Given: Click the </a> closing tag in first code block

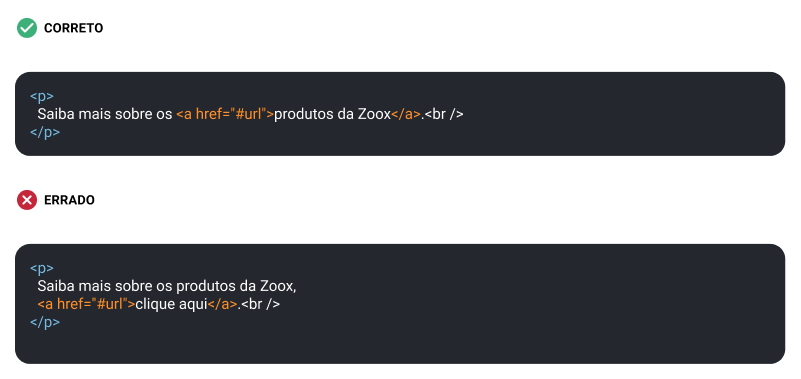Looking at the screenshot, I should 406,114.
